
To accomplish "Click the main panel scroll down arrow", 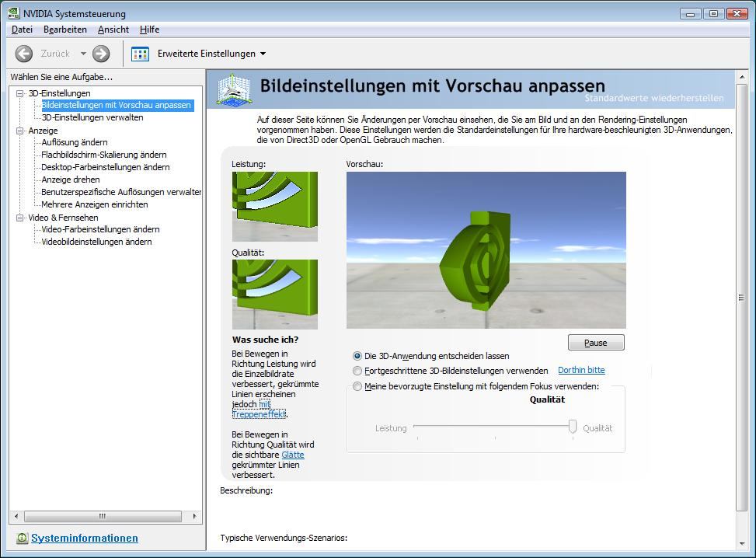I will click(741, 544).
